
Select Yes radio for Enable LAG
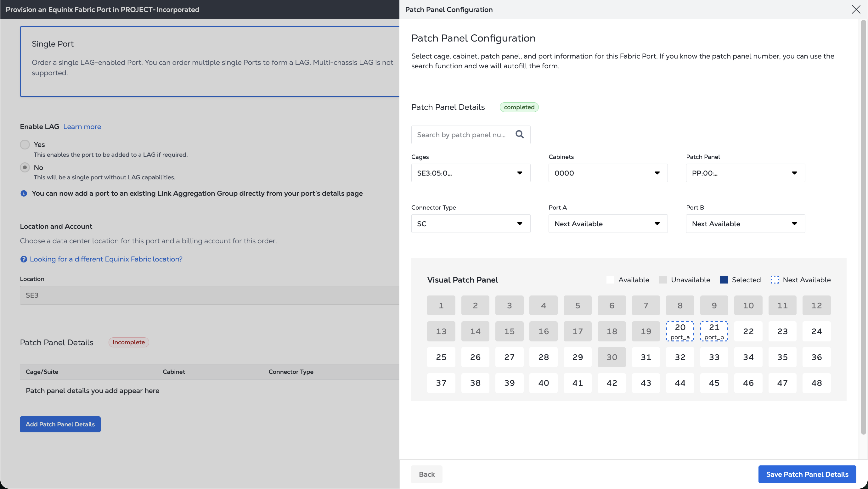(25, 144)
